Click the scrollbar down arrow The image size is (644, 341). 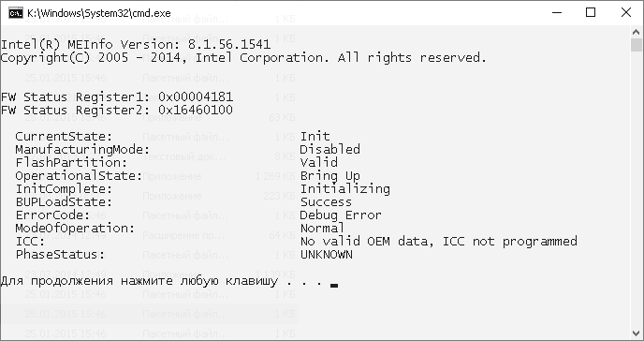point(637,334)
